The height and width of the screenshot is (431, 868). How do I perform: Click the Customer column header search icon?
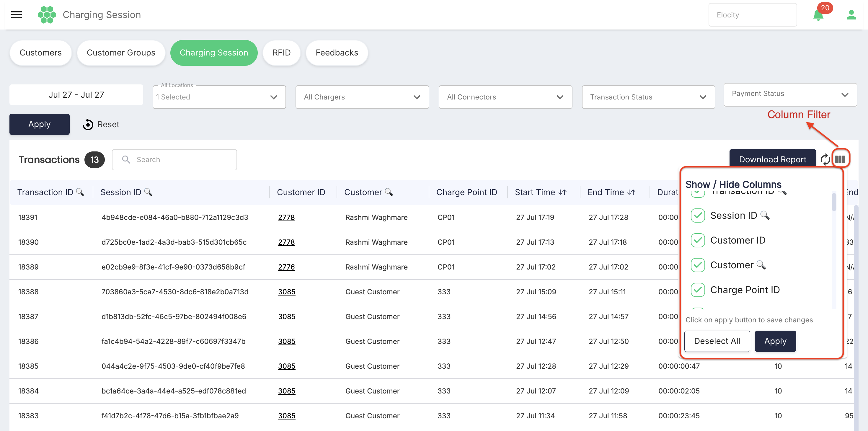coord(389,192)
